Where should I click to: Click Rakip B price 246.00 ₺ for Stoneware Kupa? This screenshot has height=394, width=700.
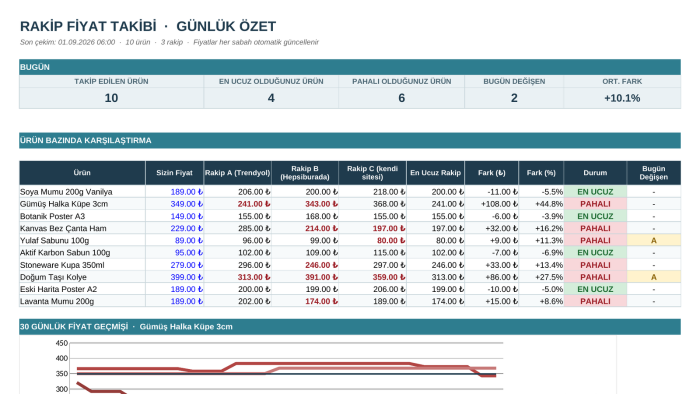305,265
